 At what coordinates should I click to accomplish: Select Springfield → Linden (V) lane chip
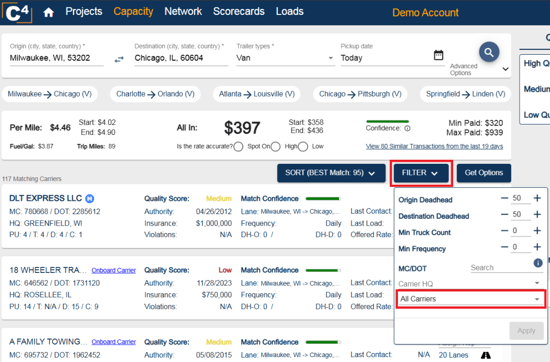pos(465,94)
